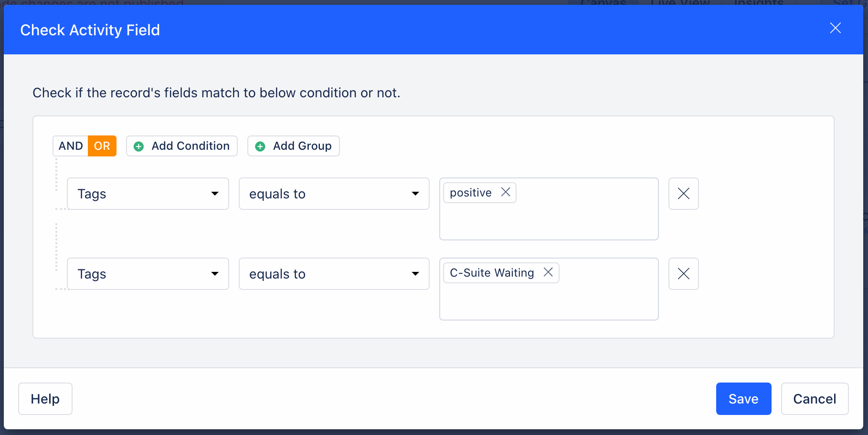This screenshot has width=868, height=435.
Task: Open the second Tags field dropdown
Action: [x=148, y=274]
